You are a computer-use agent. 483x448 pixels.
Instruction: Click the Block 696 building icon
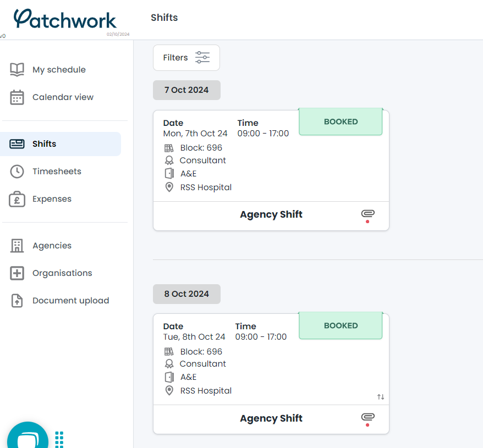tap(169, 147)
